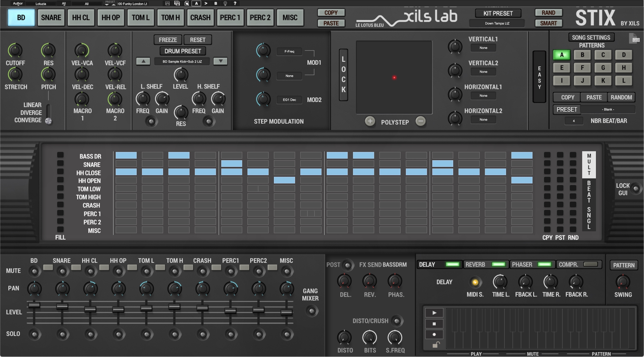This screenshot has height=357, width=644.
Task: Toggle the Reverb effect on-off LED
Action: [498, 264]
